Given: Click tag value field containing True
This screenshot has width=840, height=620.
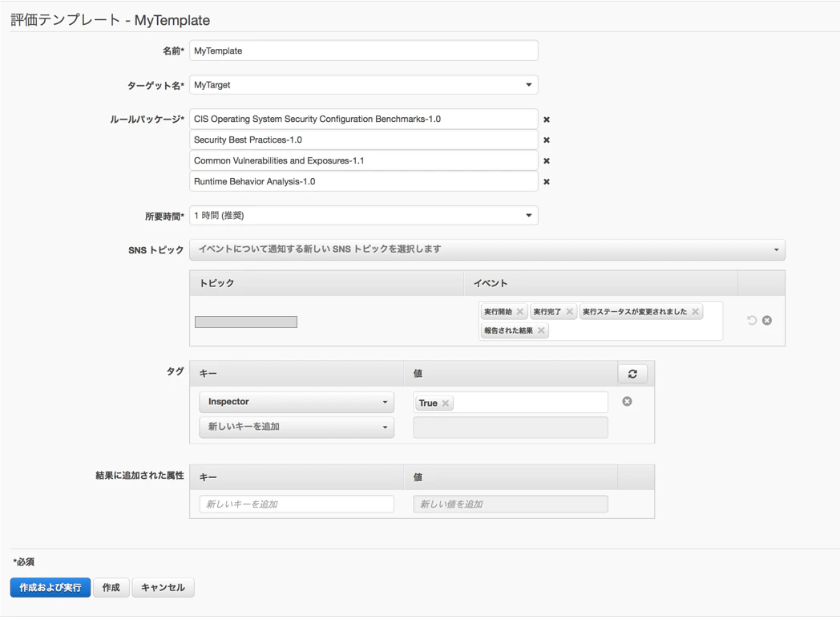Looking at the screenshot, I should click(511, 403).
